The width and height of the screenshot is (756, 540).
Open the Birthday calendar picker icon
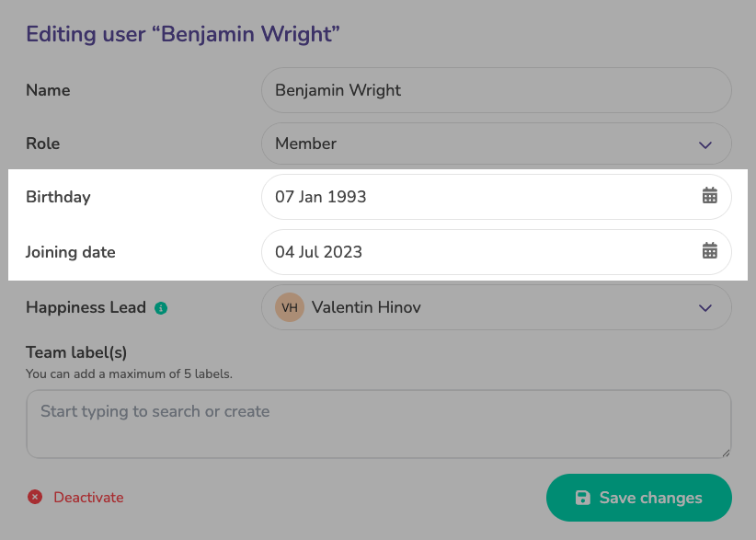[709, 196]
